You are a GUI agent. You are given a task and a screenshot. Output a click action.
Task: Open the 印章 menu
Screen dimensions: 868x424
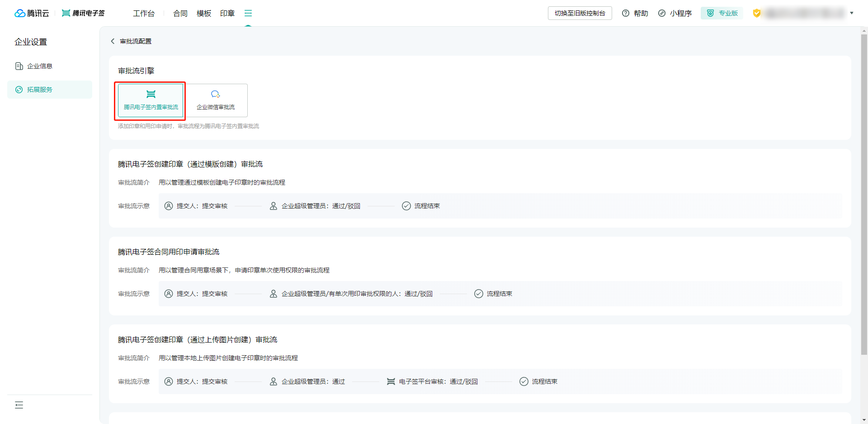coord(227,14)
